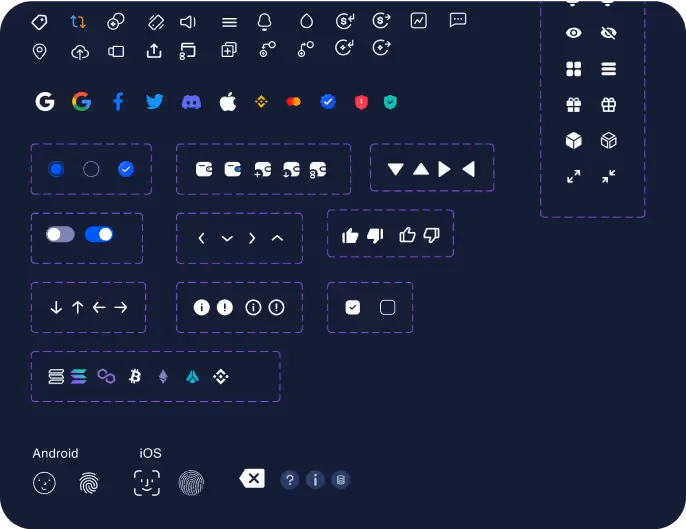Click the backspace delete key icon
Screen dimensions: 686x529
pyautogui.click(x=252, y=479)
